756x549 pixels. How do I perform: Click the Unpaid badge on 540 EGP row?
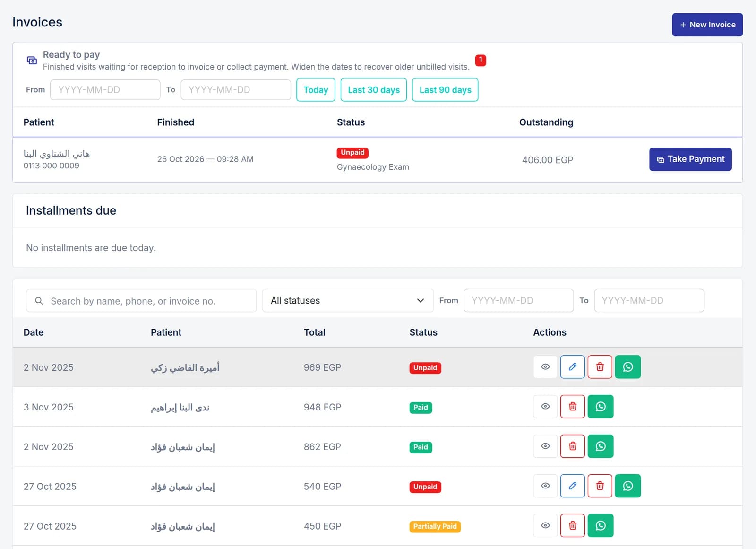click(x=425, y=487)
